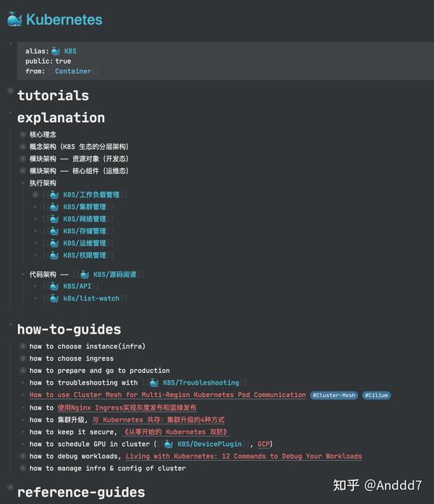This screenshot has width=434, height=504.
Task: Click the whale icon next to K8S/工作负载管理
Action: coord(54,195)
